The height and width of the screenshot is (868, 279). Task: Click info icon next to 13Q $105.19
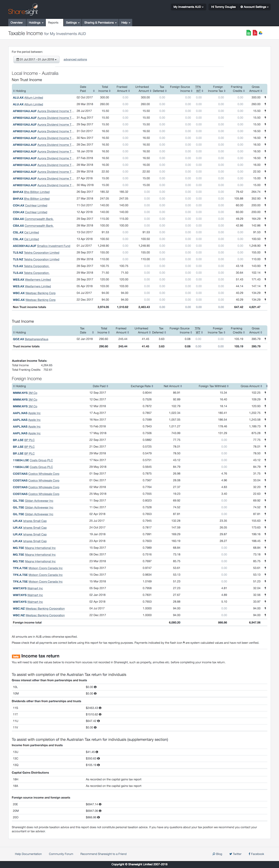click(98, 765)
